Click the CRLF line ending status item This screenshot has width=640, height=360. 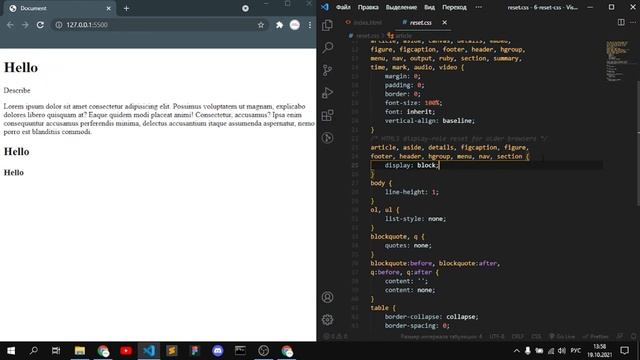coord(518,337)
